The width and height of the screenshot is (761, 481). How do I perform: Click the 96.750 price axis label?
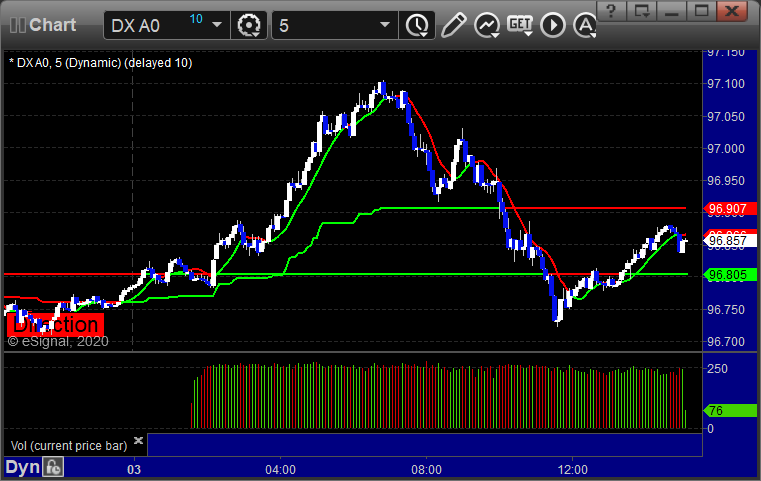(726, 310)
